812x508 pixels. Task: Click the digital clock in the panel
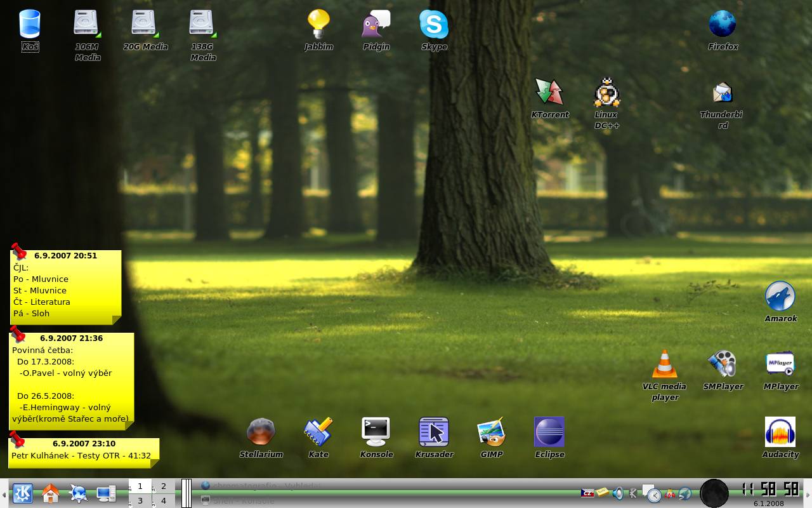770,489
